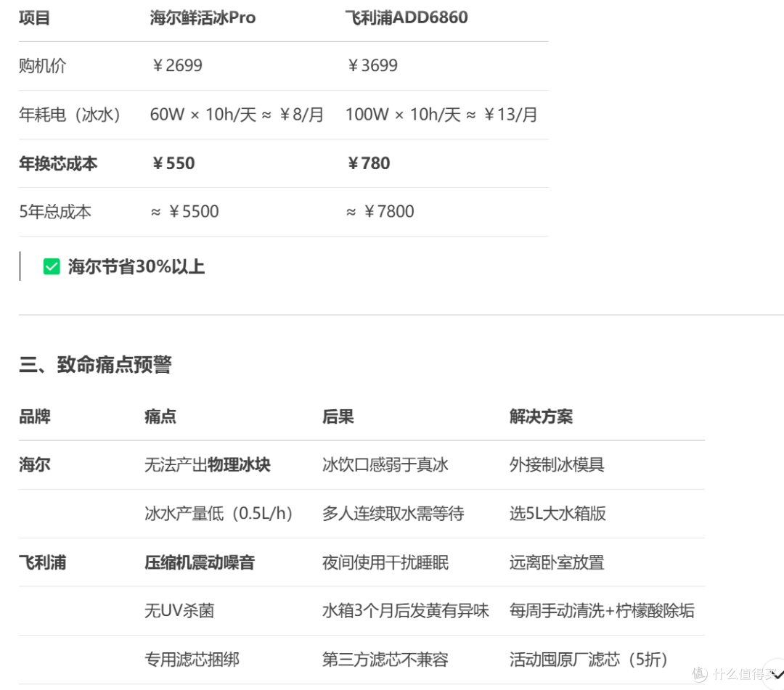
Task: Select the total ≈ ¥5500
Action: pos(184,212)
